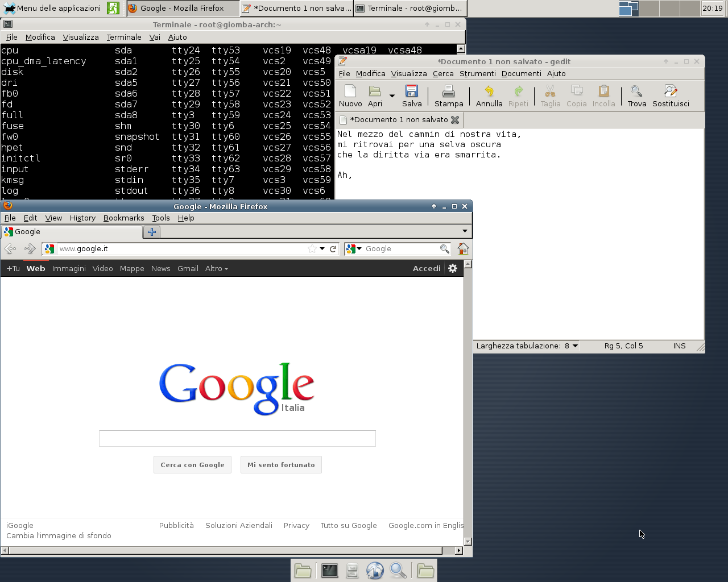728x582 pixels.
Task: Click the Firefox home button
Action: tap(463, 249)
